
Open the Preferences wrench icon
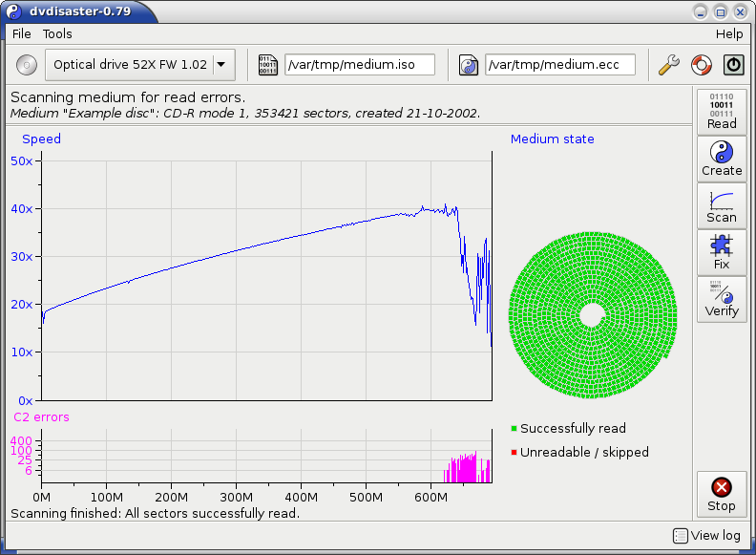click(669, 65)
